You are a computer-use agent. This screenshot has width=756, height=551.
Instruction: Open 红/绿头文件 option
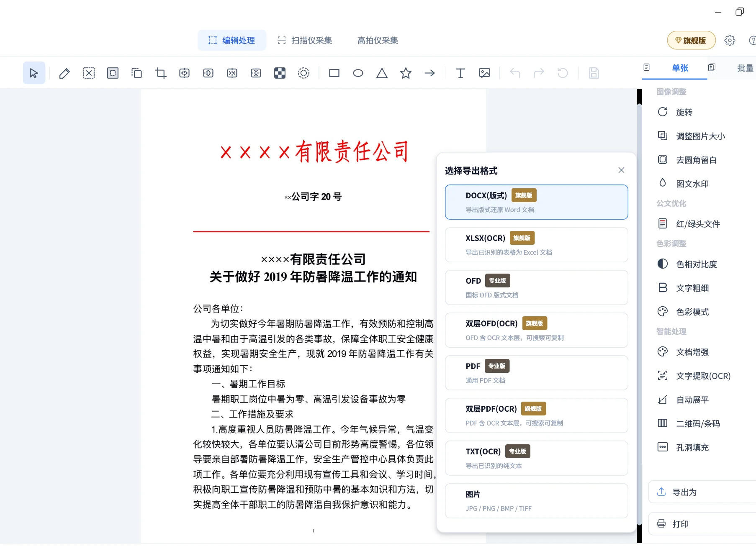[689, 224]
